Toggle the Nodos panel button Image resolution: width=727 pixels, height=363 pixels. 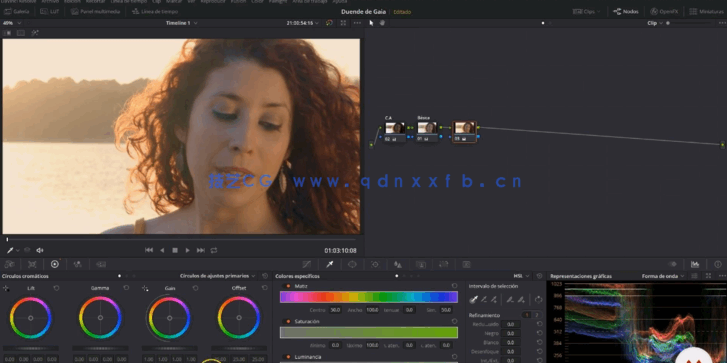pyautogui.click(x=626, y=12)
